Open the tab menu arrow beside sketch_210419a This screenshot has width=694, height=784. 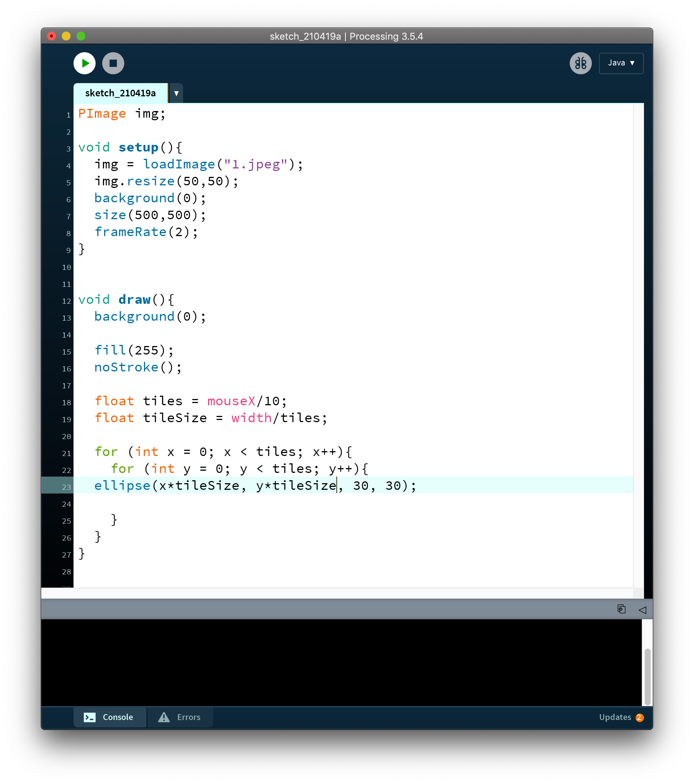point(176,93)
